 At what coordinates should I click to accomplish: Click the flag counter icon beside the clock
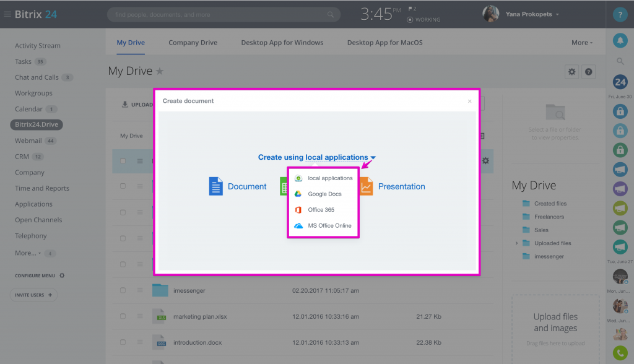tap(412, 9)
